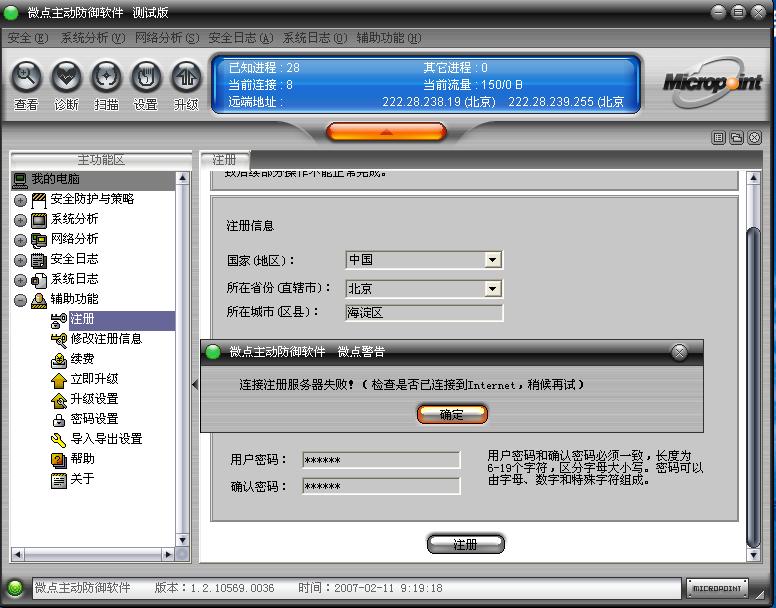The width and height of the screenshot is (776, 608).
Task: Click the list view panel icon
Action: coord(719,138)
